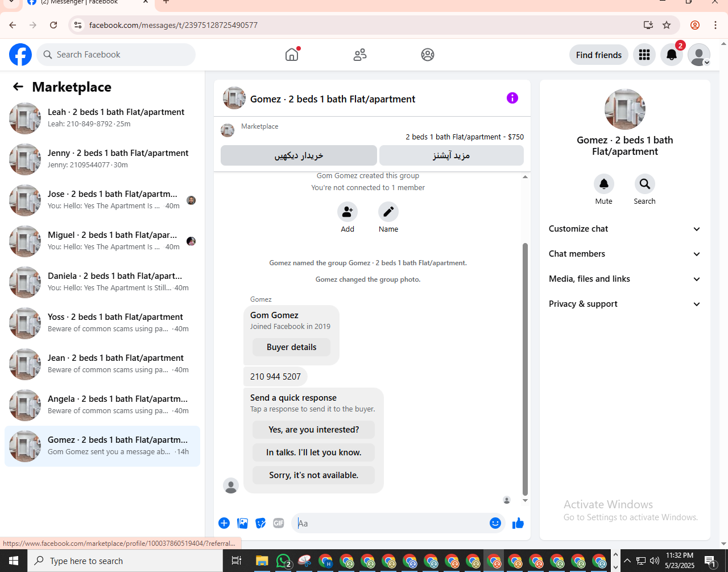Image resolution: width=728 pixels, height=572 pixels.
Task: Open WhatsApp from the taskbar
Action: coord(283,561)
